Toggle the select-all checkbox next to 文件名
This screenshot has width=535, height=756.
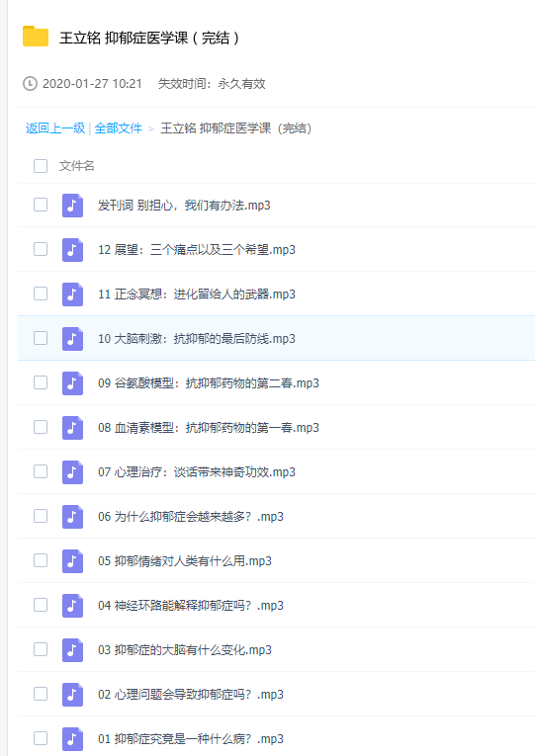click(x=41, y=166)
